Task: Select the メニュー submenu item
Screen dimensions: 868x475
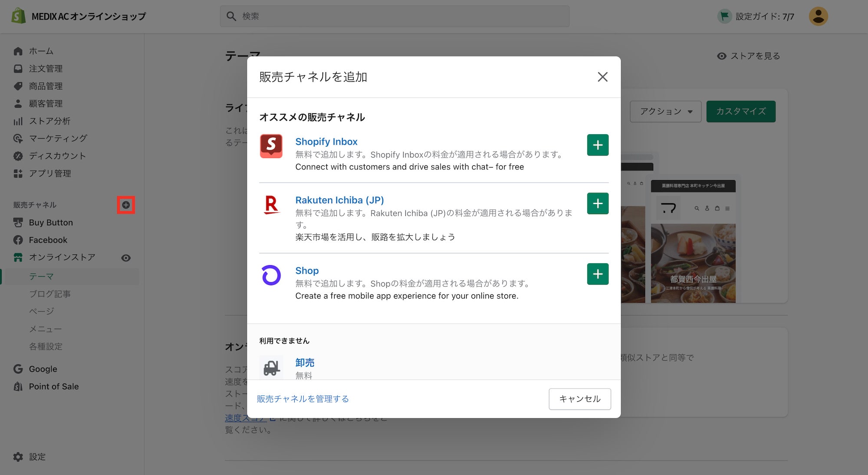Action: tap(45, 329)
